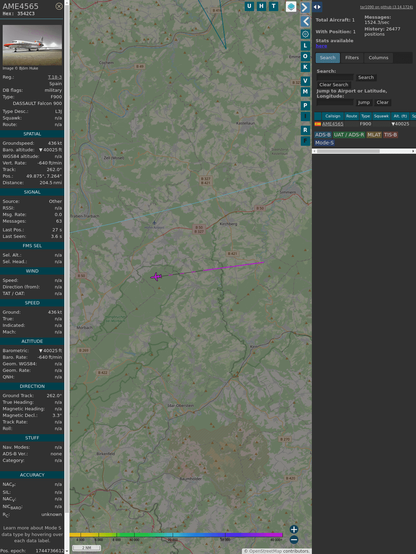Image resolution: width=416 pixels, height=554 pixels.
Task: Close the AME4565 aircraft info panel
Action: [x=59, y=6]
